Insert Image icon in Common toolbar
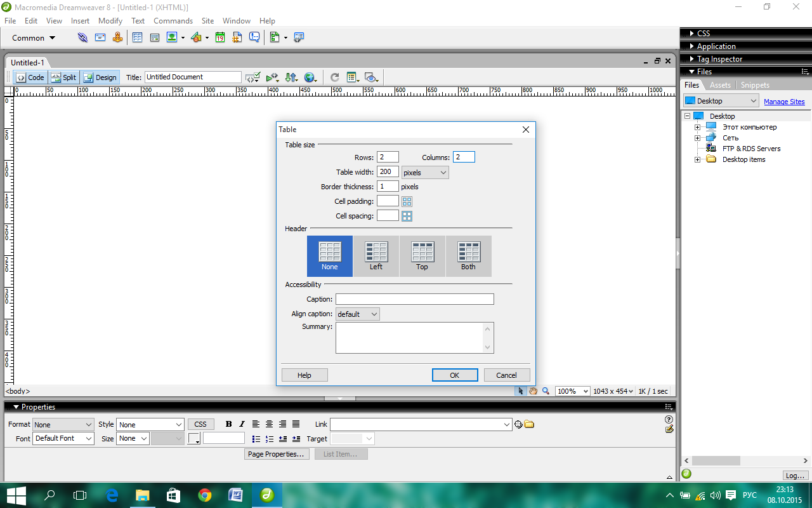The image size is (812, 508). [x=172, y=37]
